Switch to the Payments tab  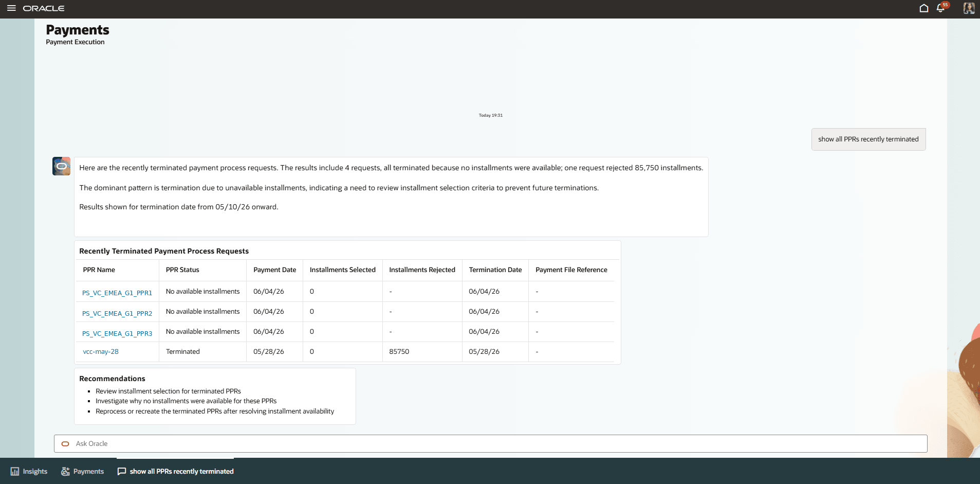pyautogui.click(x=82, y=472)
